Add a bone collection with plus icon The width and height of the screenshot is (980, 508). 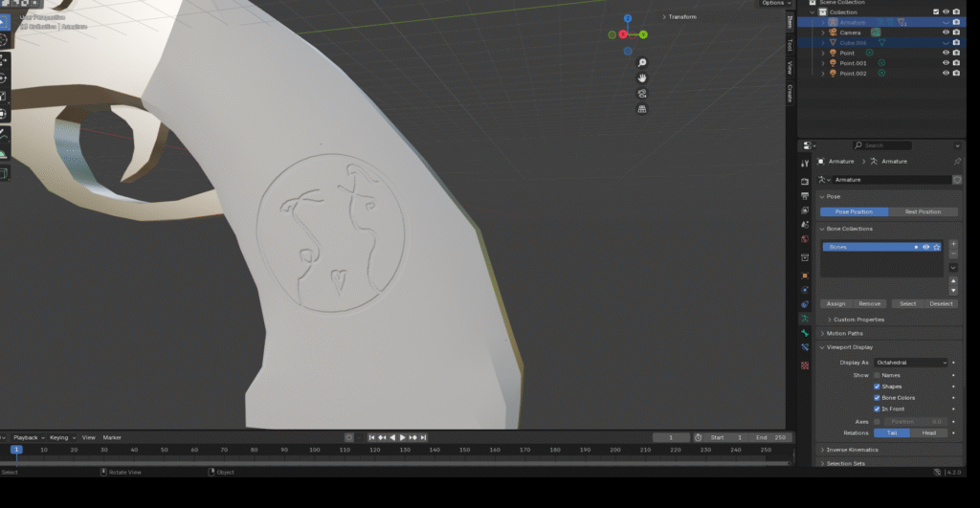pos(953,244)
